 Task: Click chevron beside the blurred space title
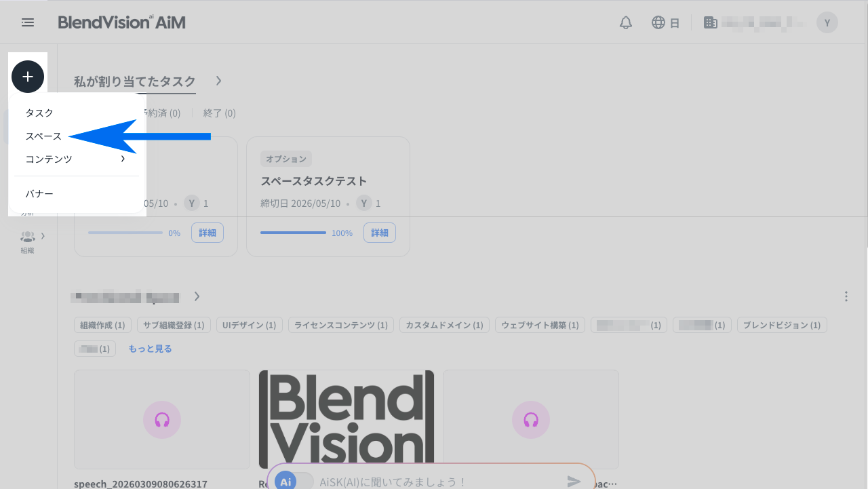pyautogui.click(x=197, y=296)
